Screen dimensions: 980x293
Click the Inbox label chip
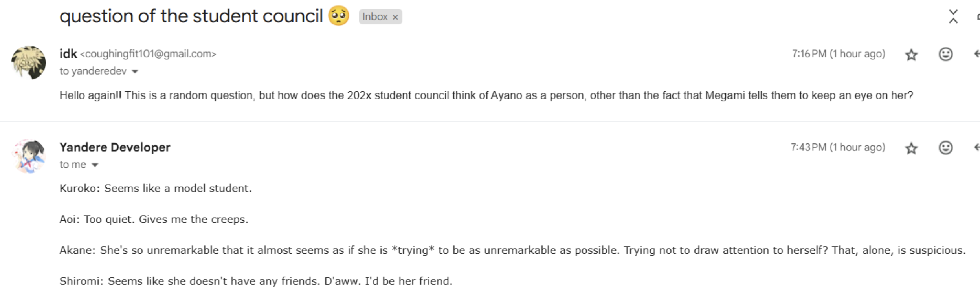(x=374, y=17)
